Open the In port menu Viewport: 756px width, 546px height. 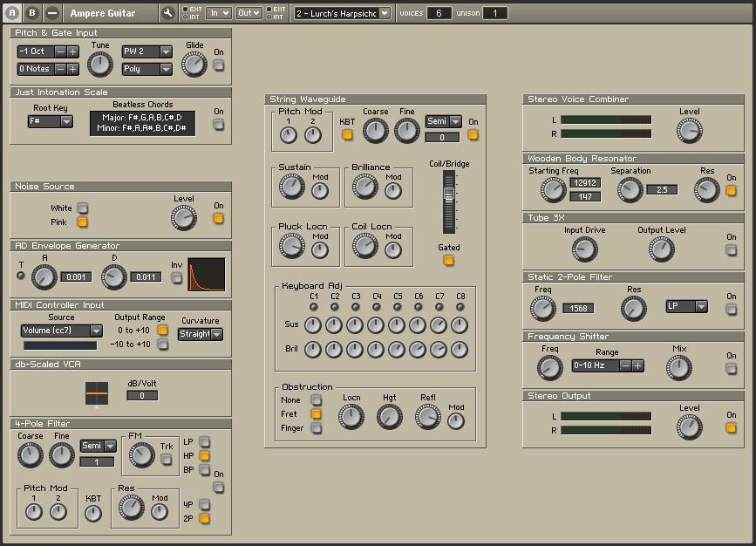[221, 13]
